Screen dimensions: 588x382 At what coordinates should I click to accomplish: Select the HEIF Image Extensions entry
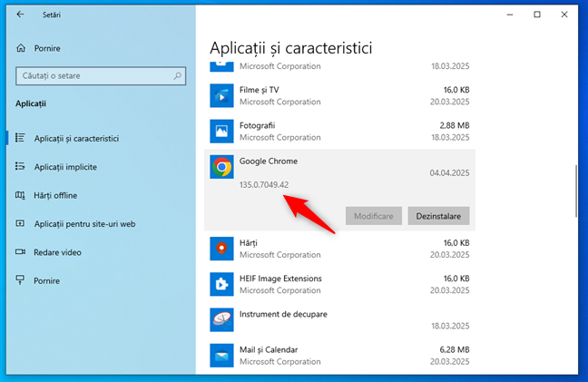(x=339, y=284)
